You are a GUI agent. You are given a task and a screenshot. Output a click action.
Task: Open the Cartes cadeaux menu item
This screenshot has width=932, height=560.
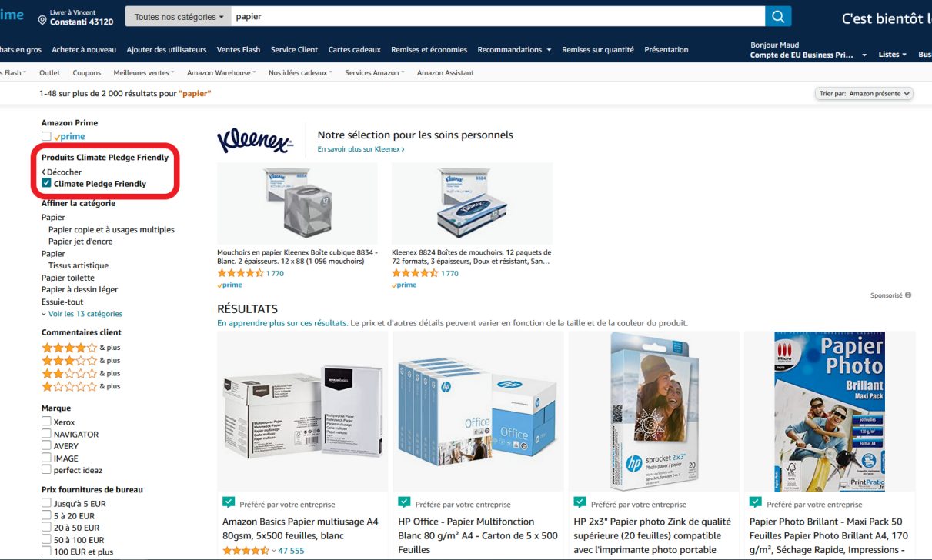coord(355,50)
